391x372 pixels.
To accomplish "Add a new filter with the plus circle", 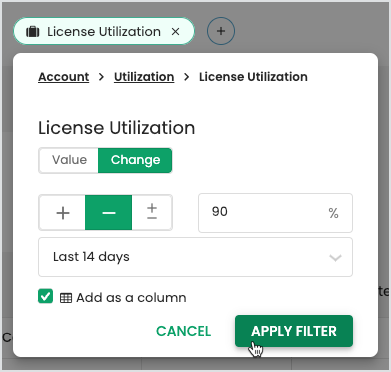I will [x=221, y=31].
